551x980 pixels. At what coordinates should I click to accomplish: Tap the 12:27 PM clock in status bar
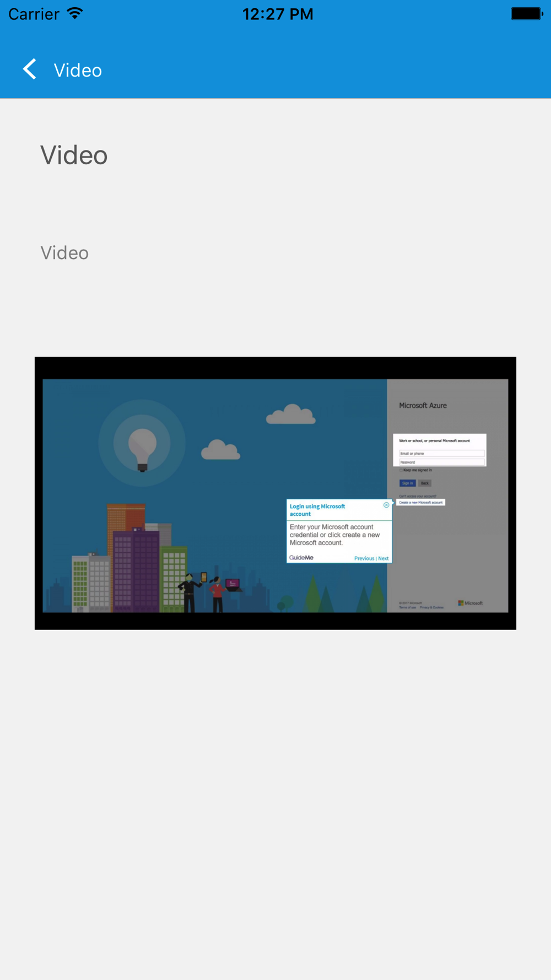(278, 14)
